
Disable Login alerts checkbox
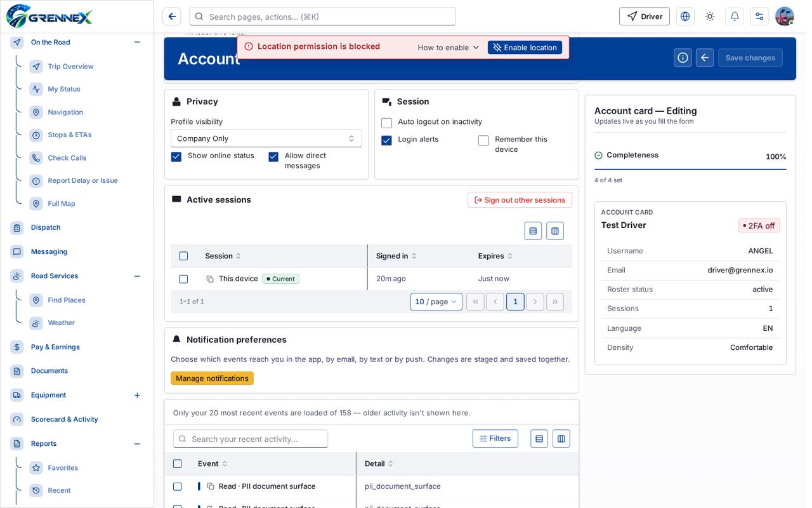coord(386,140)
